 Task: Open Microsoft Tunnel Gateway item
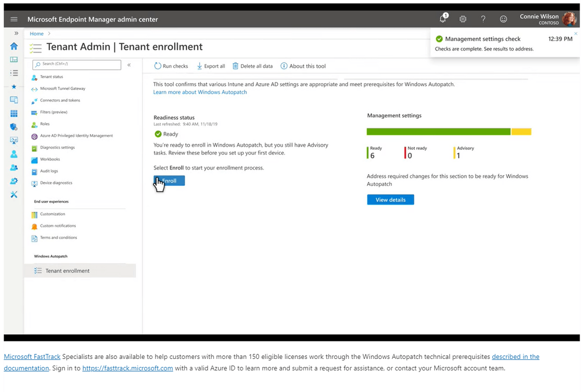[x=63, y=89]
